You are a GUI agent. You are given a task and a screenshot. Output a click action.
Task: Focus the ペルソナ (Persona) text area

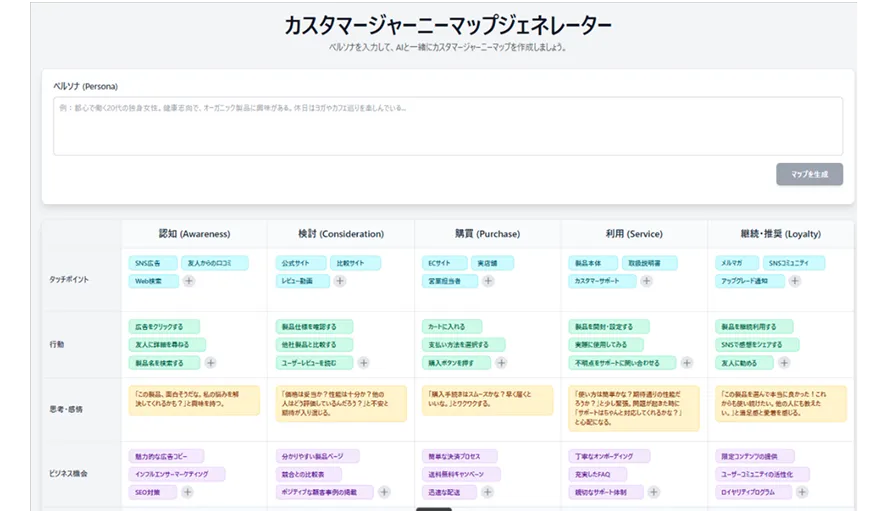tap(447, 125)
